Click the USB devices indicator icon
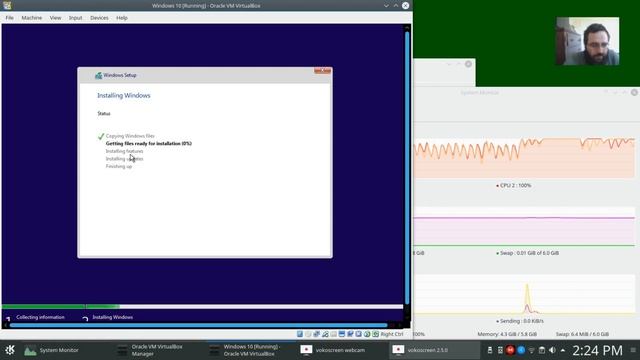Screen dimensions: 640x360 tap(325, 334)
